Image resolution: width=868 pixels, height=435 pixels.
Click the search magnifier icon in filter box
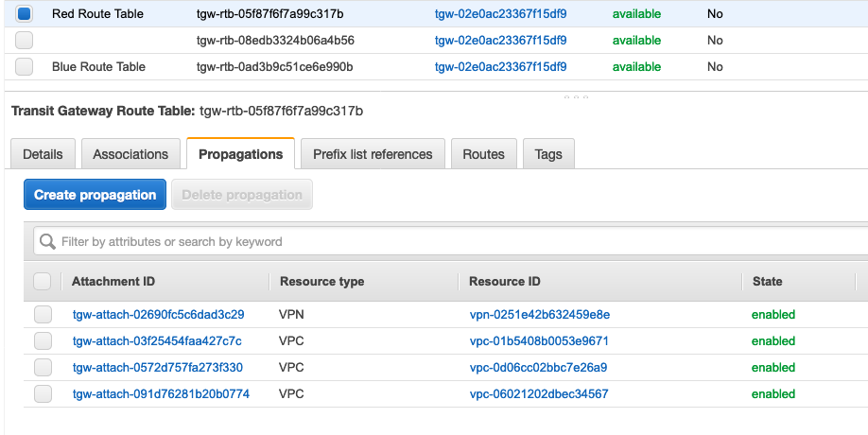pyautogui.click(x=47, y=242)
